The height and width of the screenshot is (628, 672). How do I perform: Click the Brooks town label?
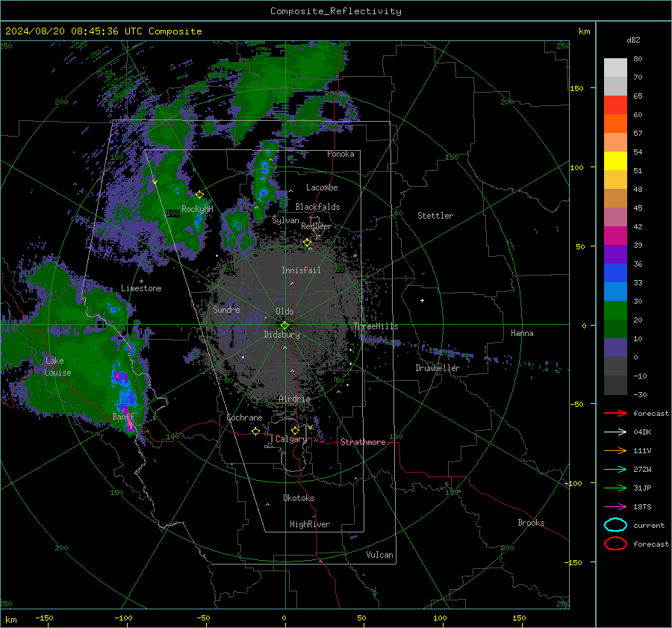point(531,523)
